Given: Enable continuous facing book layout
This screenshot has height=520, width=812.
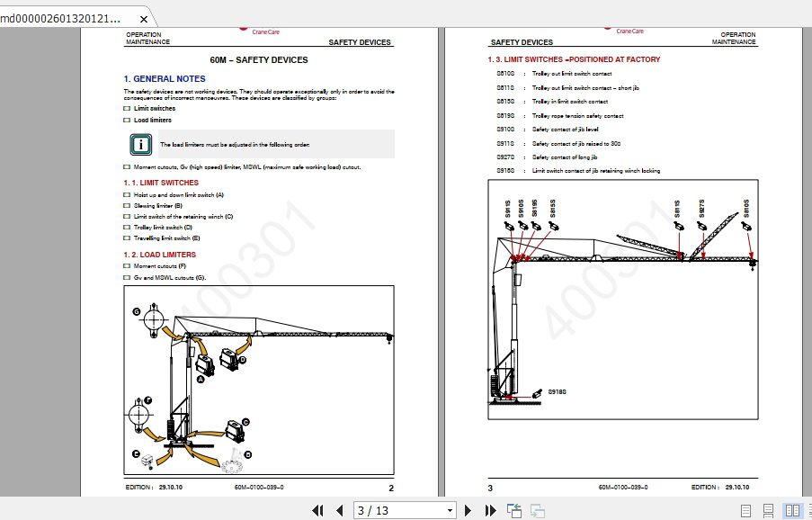Looking at the screenshot, I should [809, 510].
